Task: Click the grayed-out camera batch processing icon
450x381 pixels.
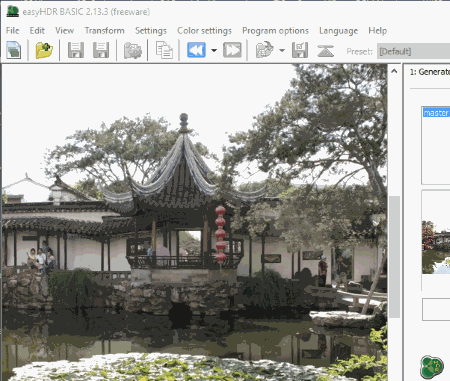Action: coord(133,51)
